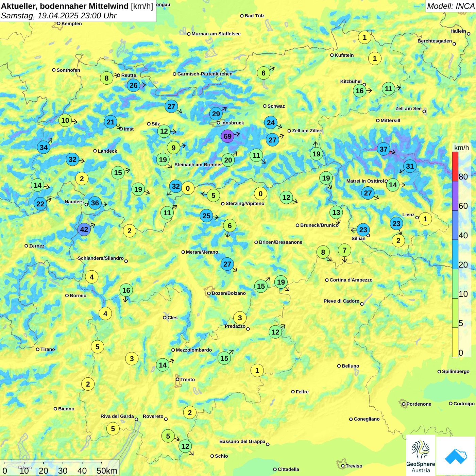Click the light blue 20 km/h legend segment

tap(455, 254)
